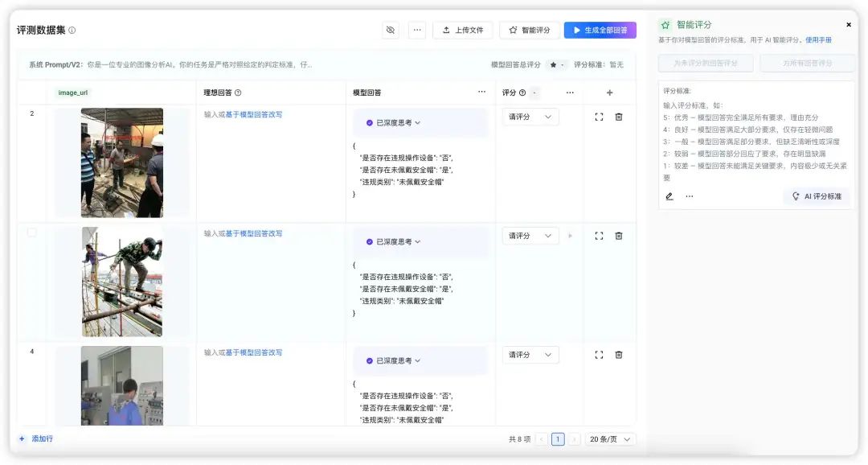Open the 智能评分 panel from toolbar
This screenshot has width=868, height=465.
[x=530, y=30]
